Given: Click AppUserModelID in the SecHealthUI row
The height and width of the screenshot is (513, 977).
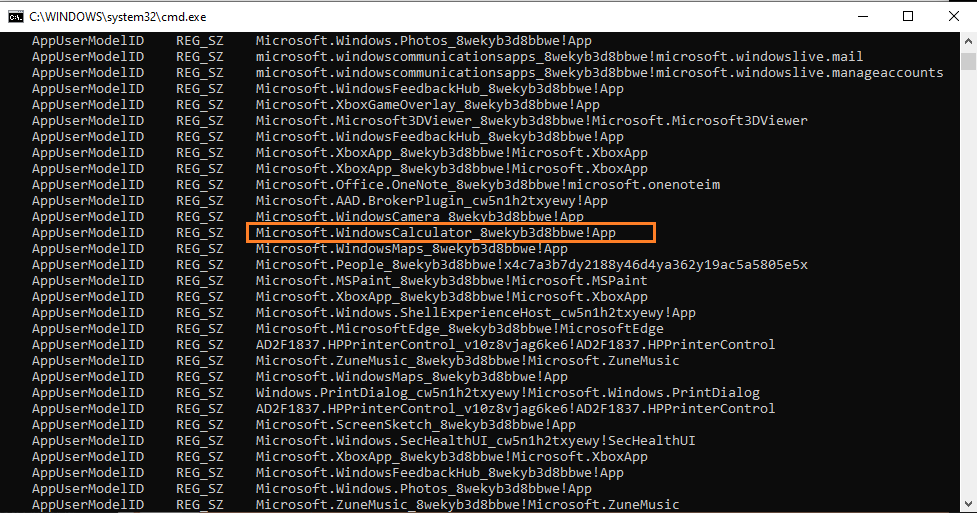Looking at the screenshot, I should (x=88, y=441).
